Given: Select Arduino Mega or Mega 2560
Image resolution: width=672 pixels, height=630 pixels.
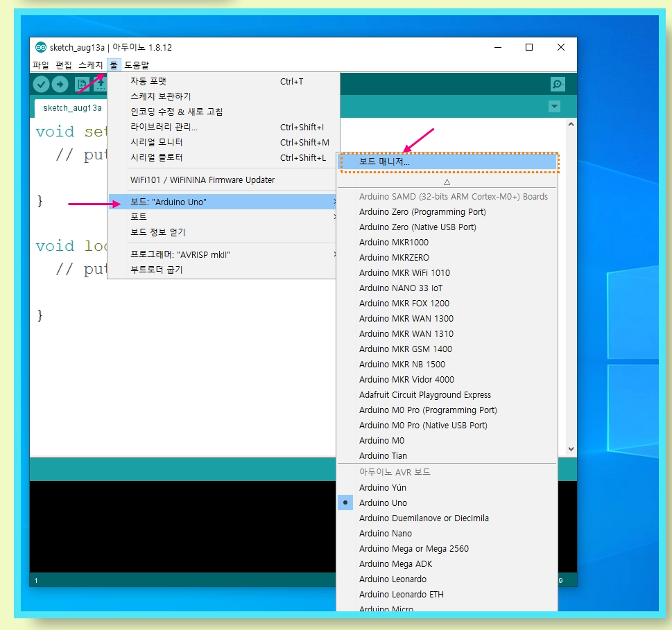Looking at the screenshot, I should pos(447,549).
